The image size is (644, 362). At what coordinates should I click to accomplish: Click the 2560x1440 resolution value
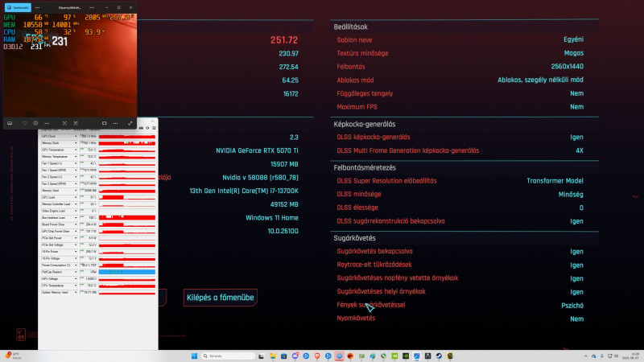pos(568,67)
